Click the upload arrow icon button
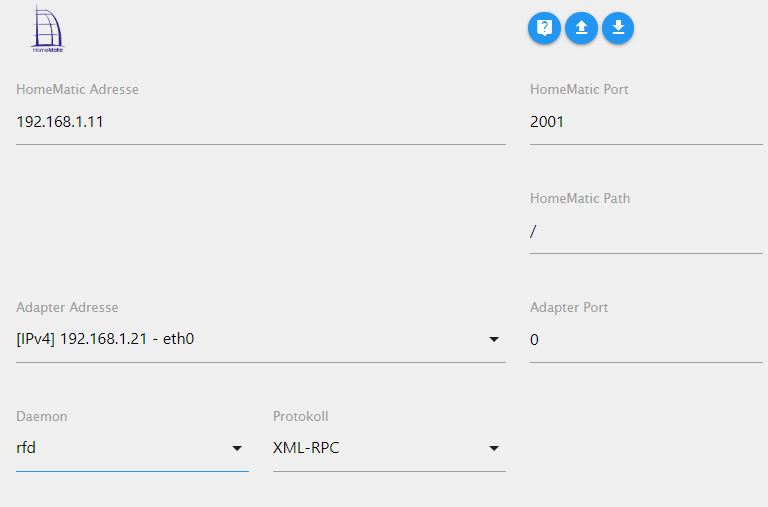 581,28
